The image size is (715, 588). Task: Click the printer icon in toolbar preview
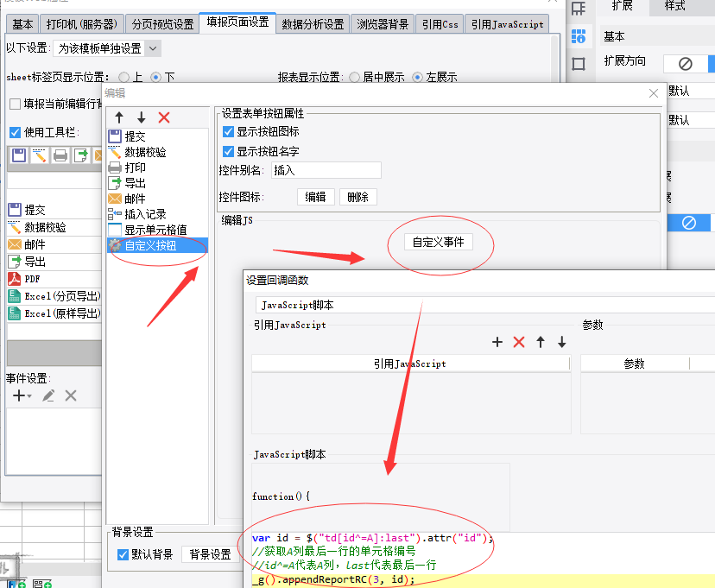pyautogui.click(x=60, y=155)
